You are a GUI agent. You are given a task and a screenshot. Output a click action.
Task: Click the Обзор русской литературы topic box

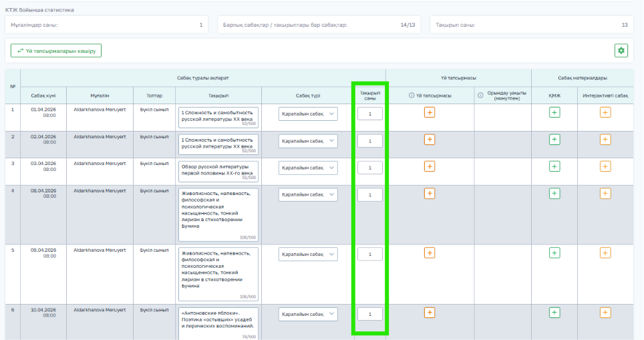(x=218, y=172)
